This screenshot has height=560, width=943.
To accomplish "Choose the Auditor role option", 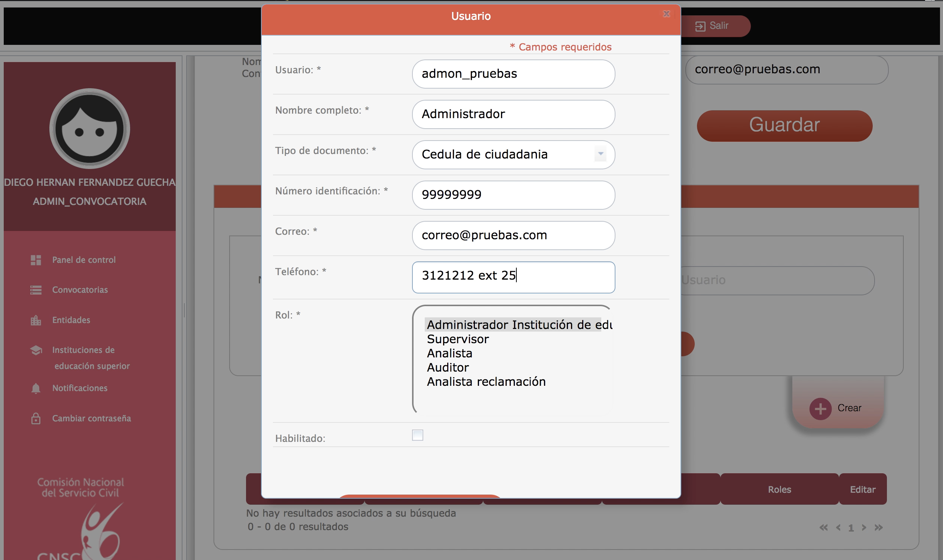I will click(448, 367).
